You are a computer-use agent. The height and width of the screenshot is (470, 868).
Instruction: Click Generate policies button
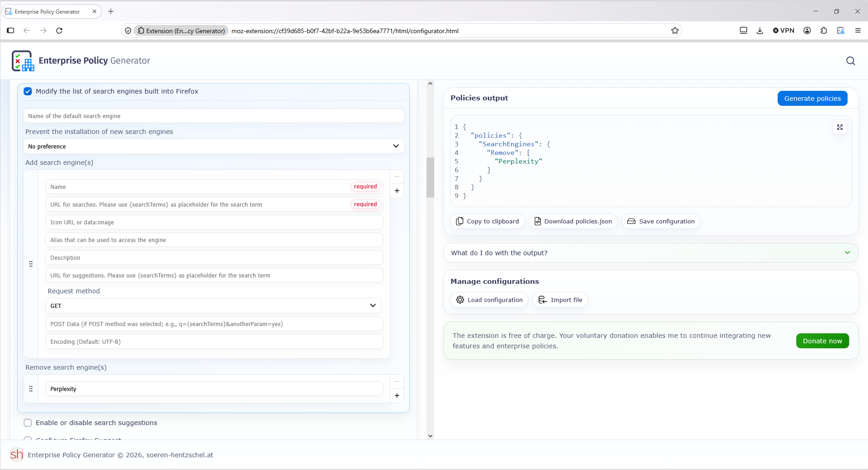point(812,99)
